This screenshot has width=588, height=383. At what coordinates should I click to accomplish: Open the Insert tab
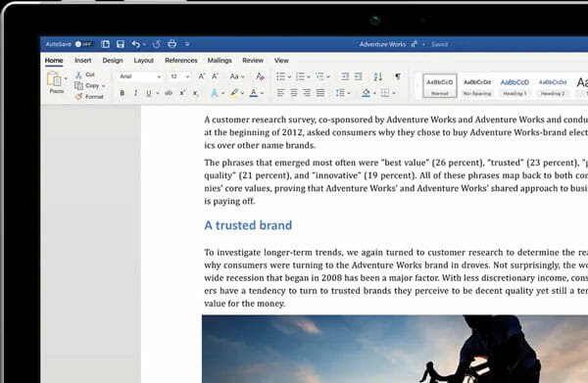coord(83,61)
